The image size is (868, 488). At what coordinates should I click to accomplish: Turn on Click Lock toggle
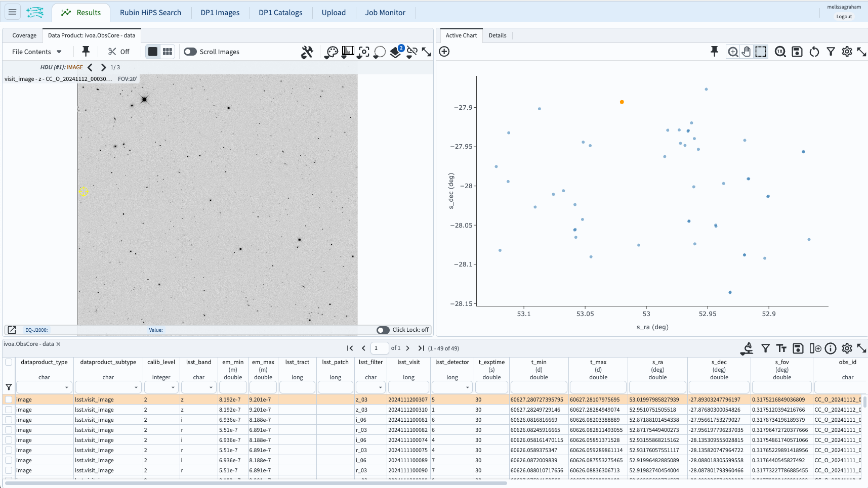tap(383, 330)
